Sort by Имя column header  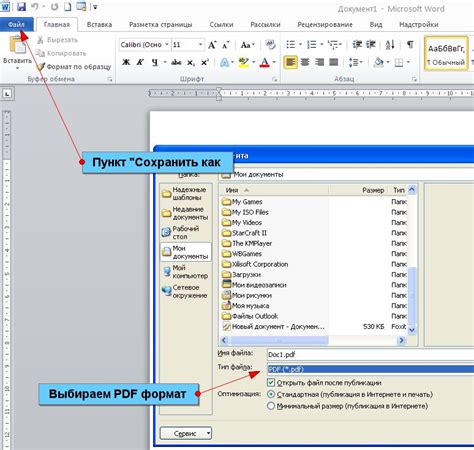(x=274, y=190)
